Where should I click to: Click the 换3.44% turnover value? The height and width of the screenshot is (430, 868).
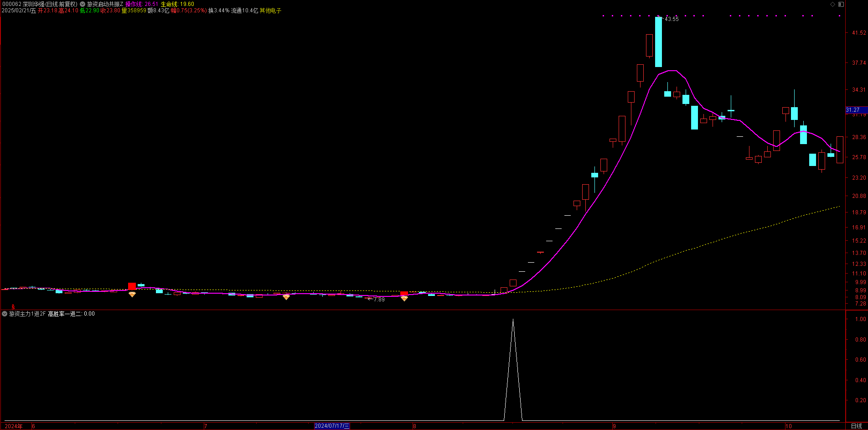219,10
